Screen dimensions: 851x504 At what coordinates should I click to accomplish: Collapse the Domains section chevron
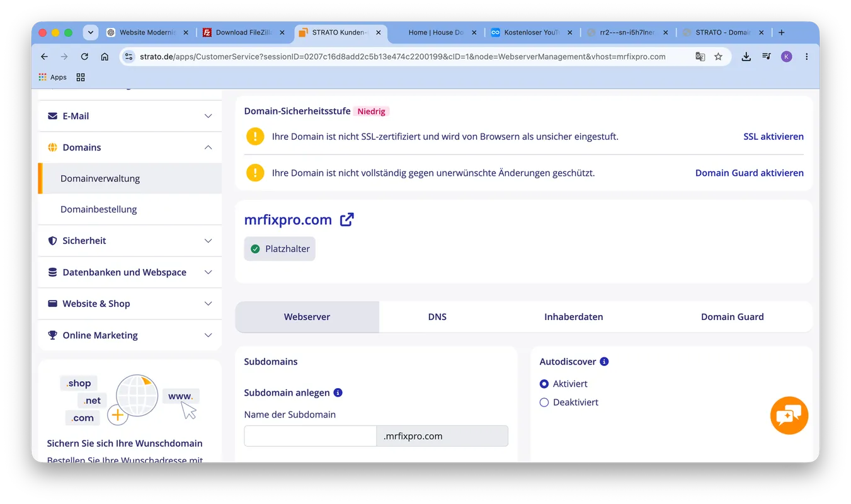coord(208,147)
